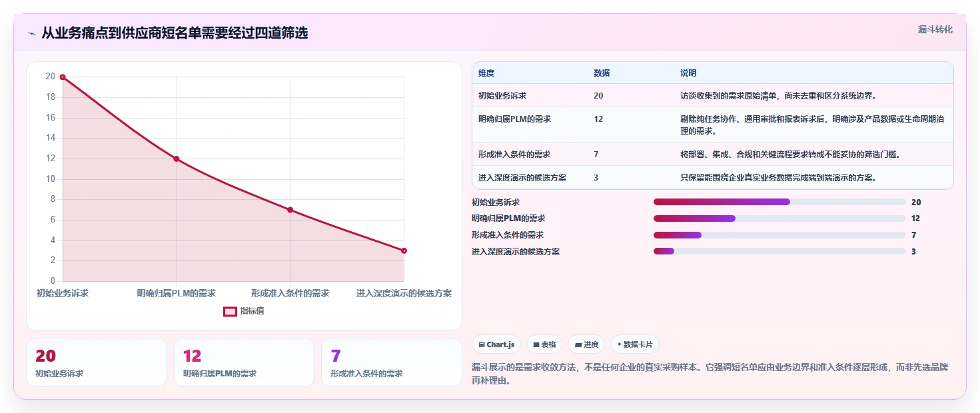Click the description starting 将部署、集成
This screenshot has height=413, width=980.
coord(790,155)
